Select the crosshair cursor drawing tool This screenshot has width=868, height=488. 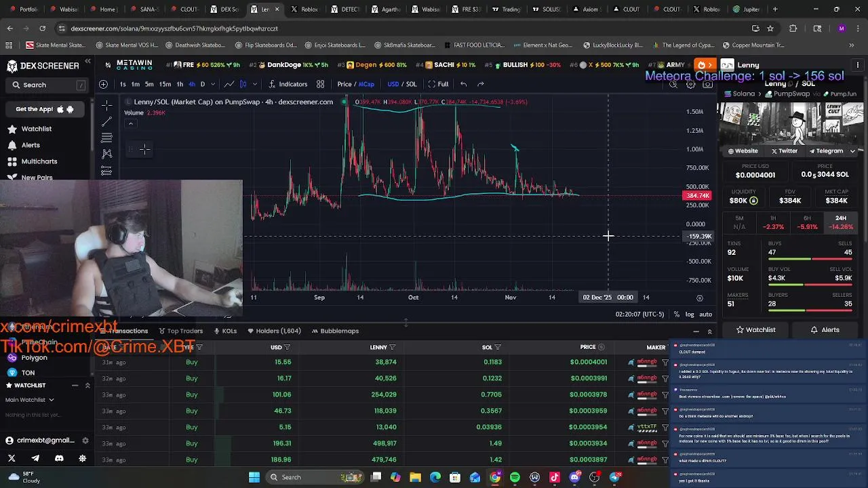click(106, 105)
